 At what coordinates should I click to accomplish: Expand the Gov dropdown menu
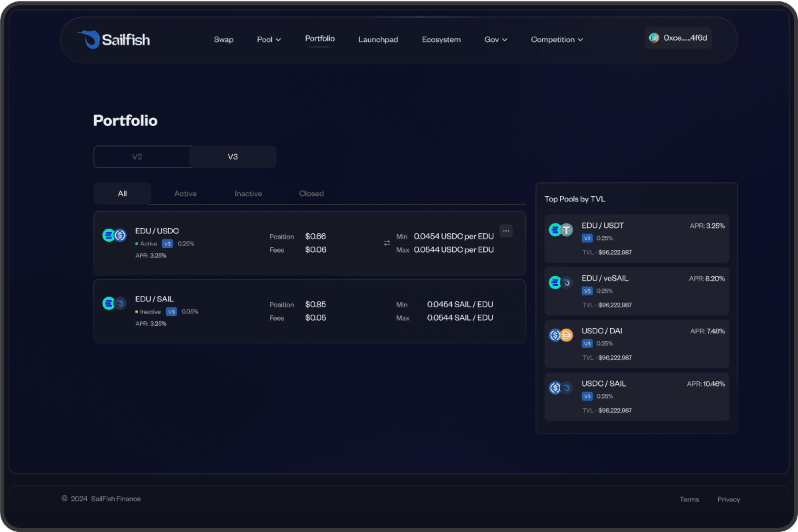pos(495,39)
